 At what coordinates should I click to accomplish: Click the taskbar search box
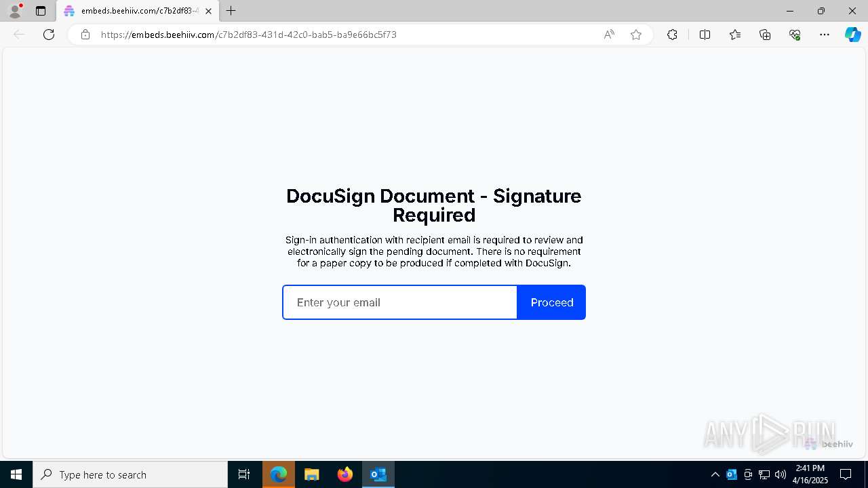130,474
